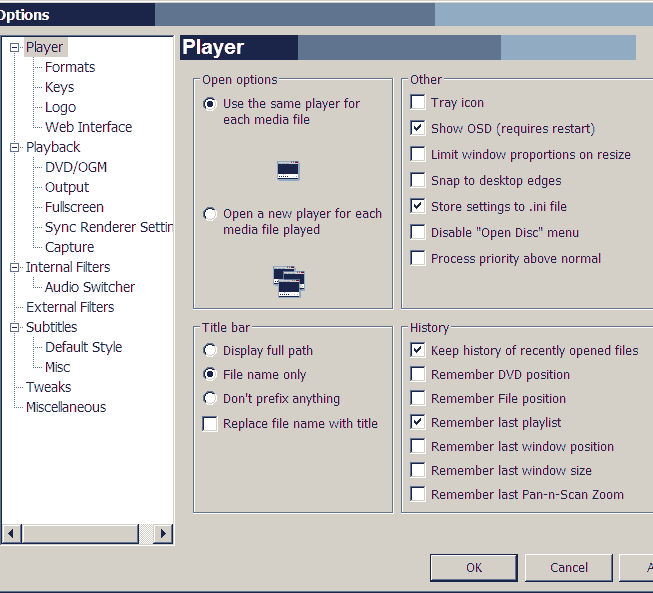Enable the Tray icon checkbox
This screenshot has height=593, width=653.
pos(418,103)
